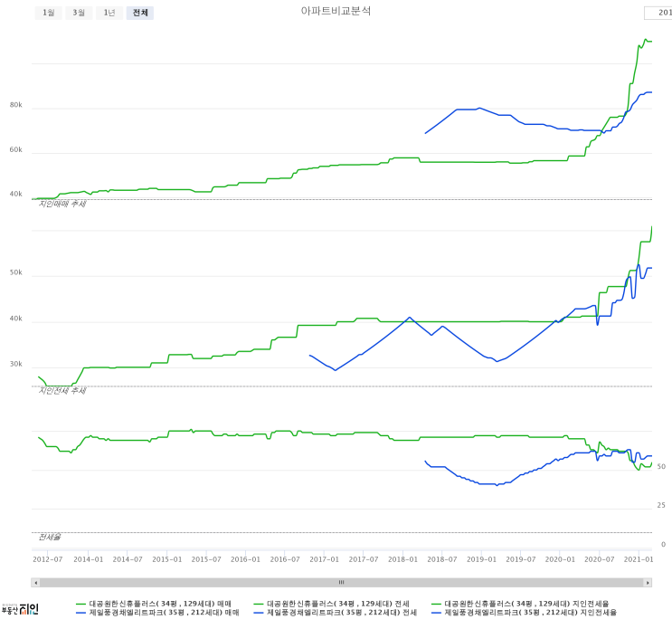Click the horizontal scrollbar grip handle
Image resolution: width=672 pixels, height=629 pixels.
[x=342, y=582]
